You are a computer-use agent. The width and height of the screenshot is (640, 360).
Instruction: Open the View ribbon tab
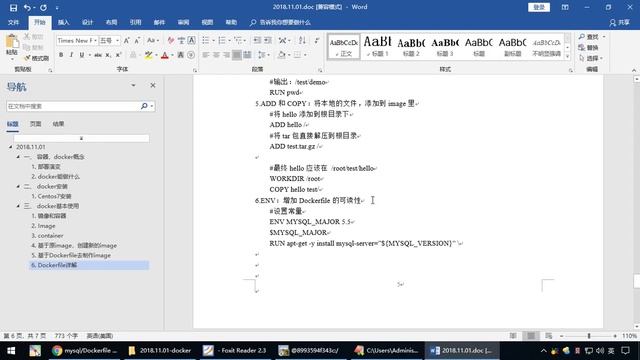207,22
